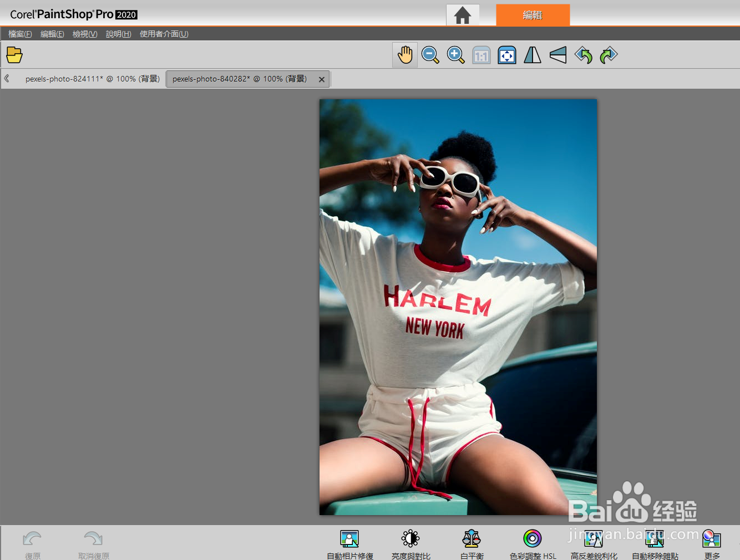Click the 復原 undo button
This screenshot has width=740, height=560.
33,545
